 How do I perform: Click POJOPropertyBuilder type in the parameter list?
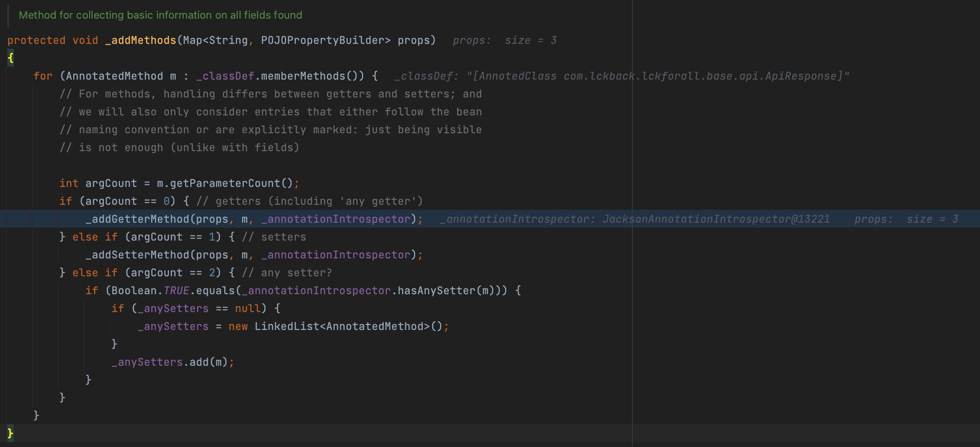(x=322, y=40)
